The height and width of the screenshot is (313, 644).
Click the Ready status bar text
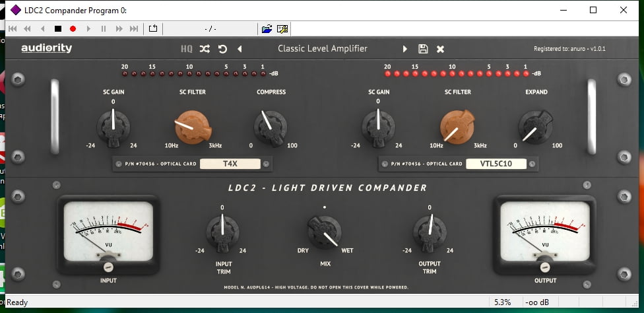point(17,302)
